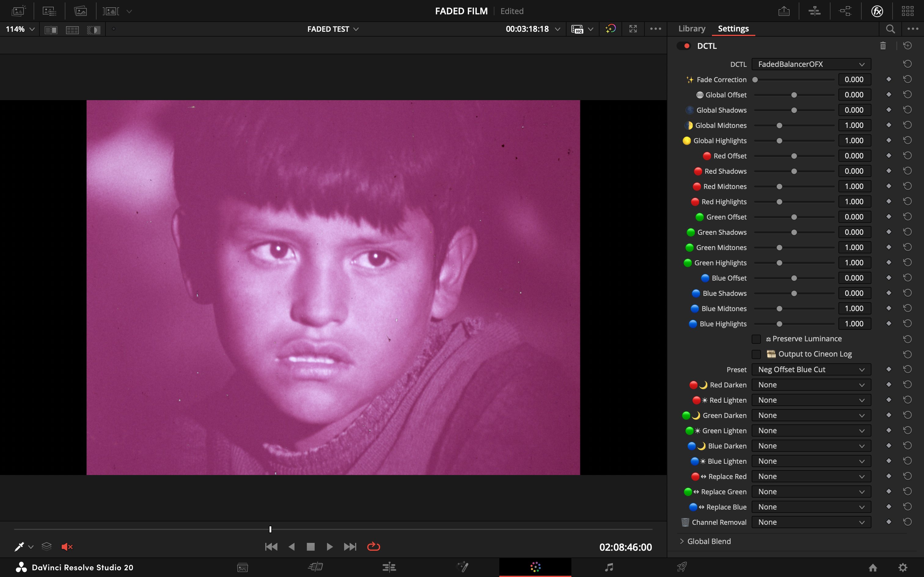Open the Channel Removal dropdown
Image resolution: width=924 pixels, height=577 pixels.
tap(811, 522)
